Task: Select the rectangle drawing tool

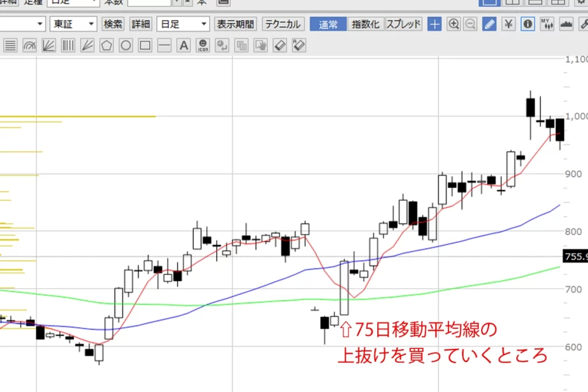Action: pos(145,45)
